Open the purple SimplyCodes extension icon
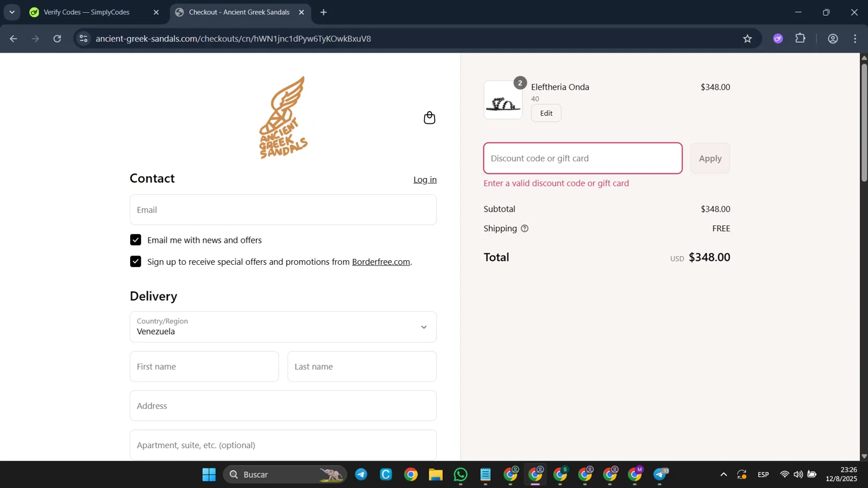 [x=778, y=39]
